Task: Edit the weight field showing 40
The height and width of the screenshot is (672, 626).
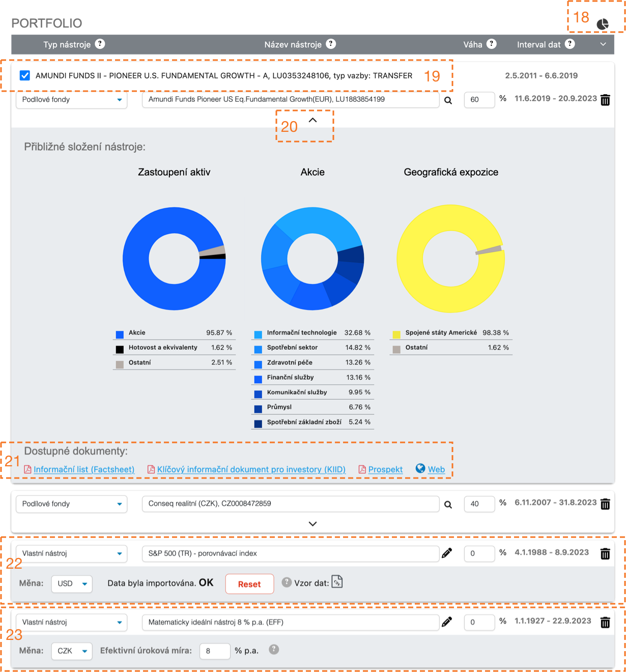Action: pos(479,504)
